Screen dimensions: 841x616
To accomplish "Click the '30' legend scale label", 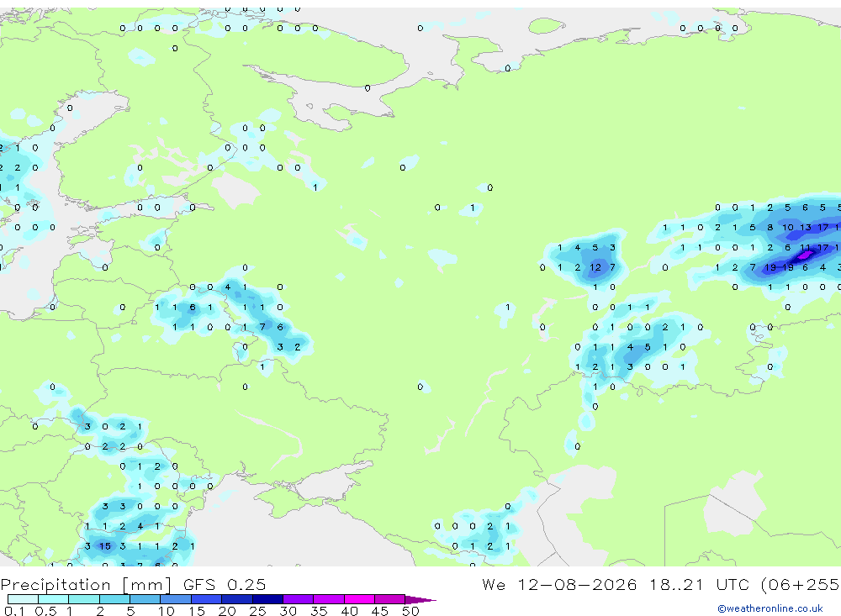I will 288,611.
